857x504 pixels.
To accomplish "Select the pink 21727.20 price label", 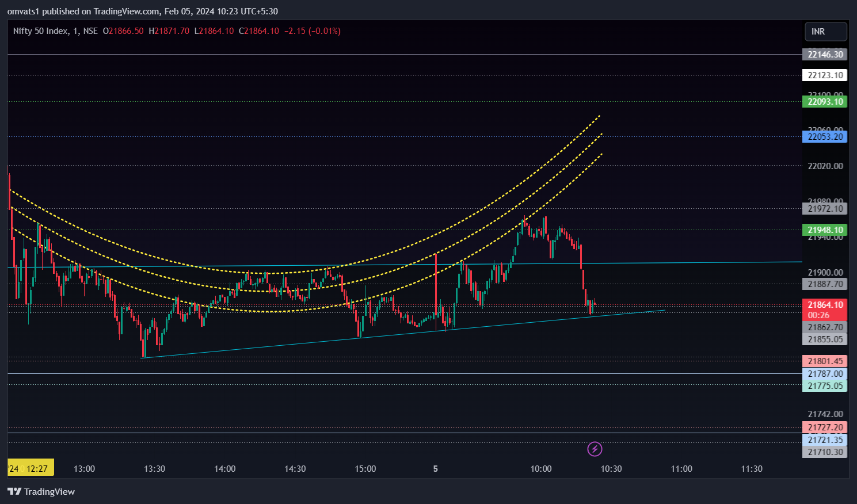I will click(825, 427).
